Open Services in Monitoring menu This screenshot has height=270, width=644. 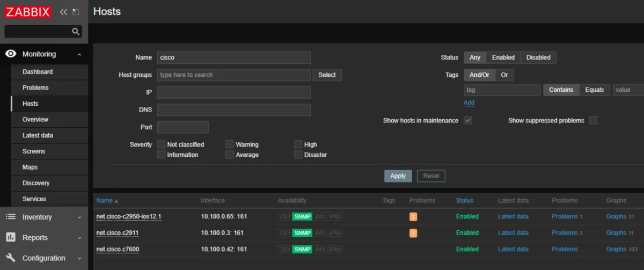(49, 199)
